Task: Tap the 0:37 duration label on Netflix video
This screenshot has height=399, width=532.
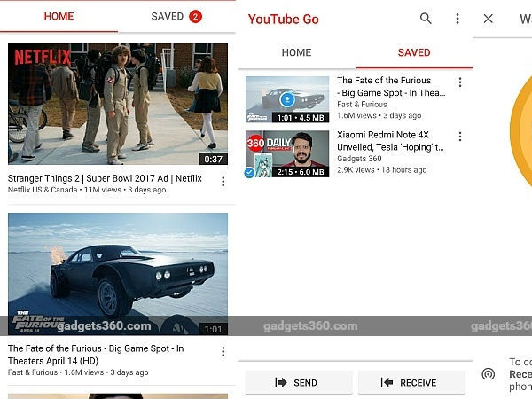Action: pyautogui.click(x=213, y=159)
